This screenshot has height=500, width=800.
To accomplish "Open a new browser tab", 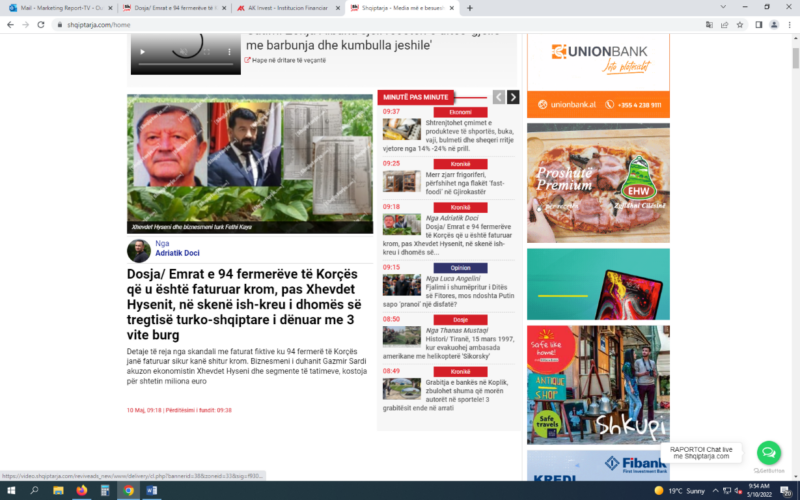I will (x=469, y=8).
